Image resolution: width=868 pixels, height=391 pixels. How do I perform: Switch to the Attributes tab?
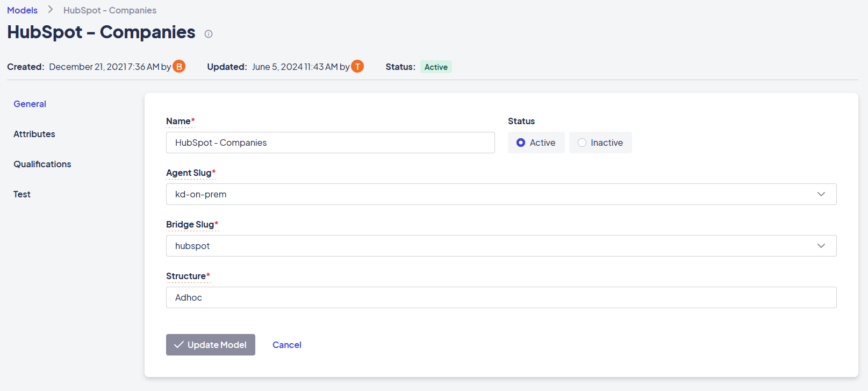[x=34, y=134]
